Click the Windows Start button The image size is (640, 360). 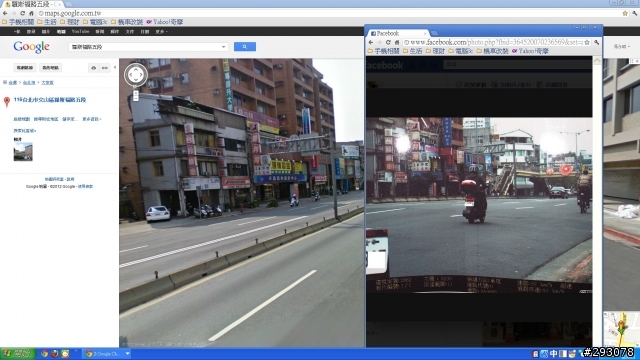18,354
